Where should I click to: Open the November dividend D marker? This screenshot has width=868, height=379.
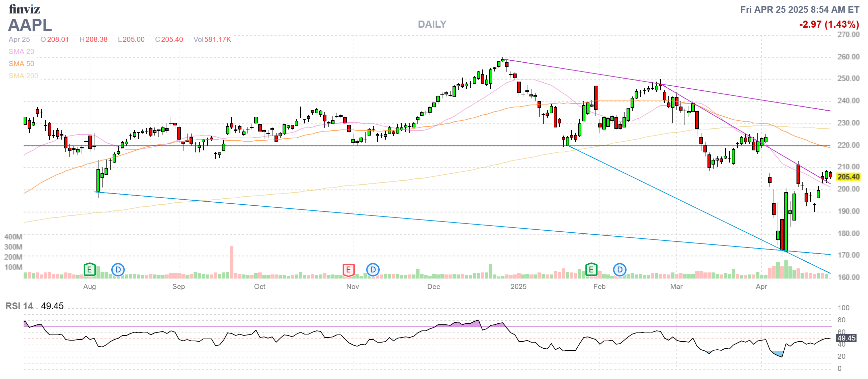[x=373, y=270]
